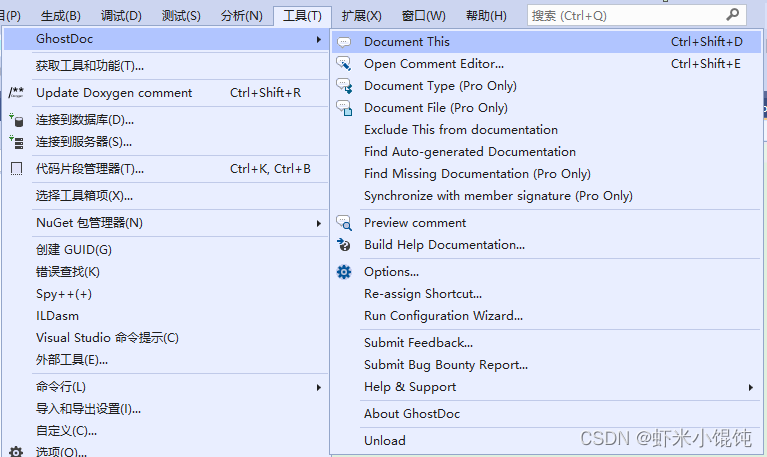Click the Document This speech bubble icon
This screenshot has width=767, height=457.
point(344,42)
